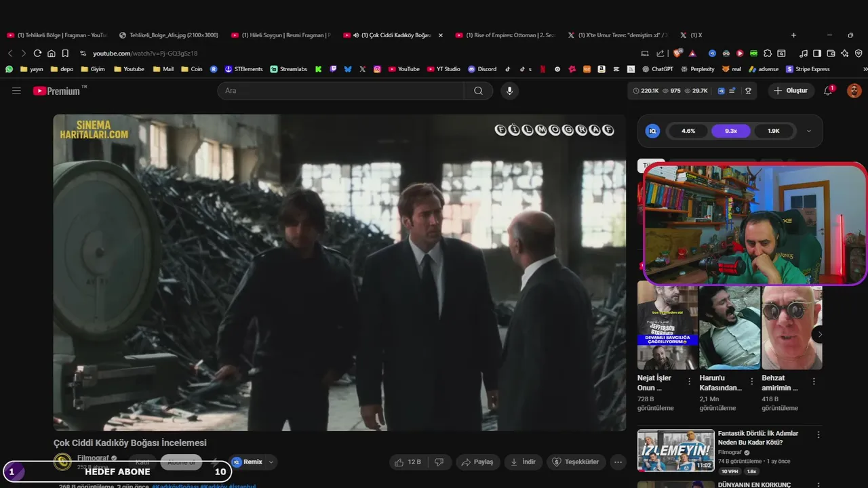Open options for Fantastik Dörtlü video
Viewport: 868px width, 488px height.
coord(818,434)
